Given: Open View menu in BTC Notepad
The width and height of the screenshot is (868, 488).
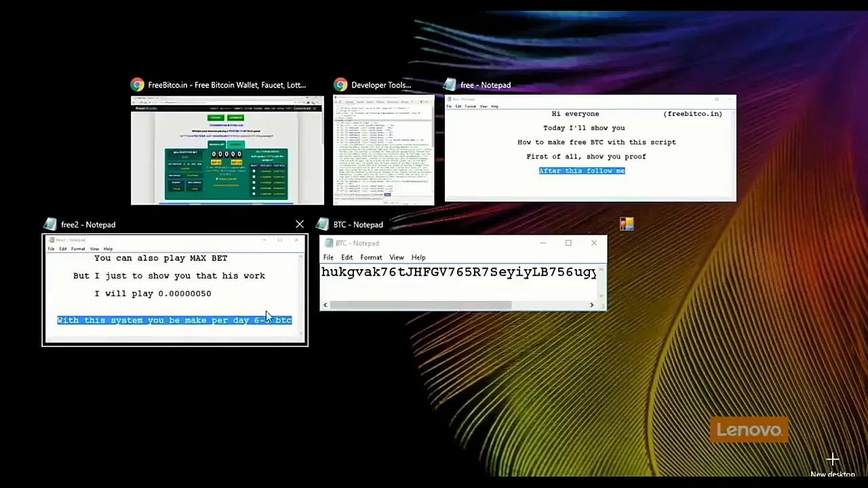Looking at the screenshot, I should pyautogui.click(x=397, y=258).
